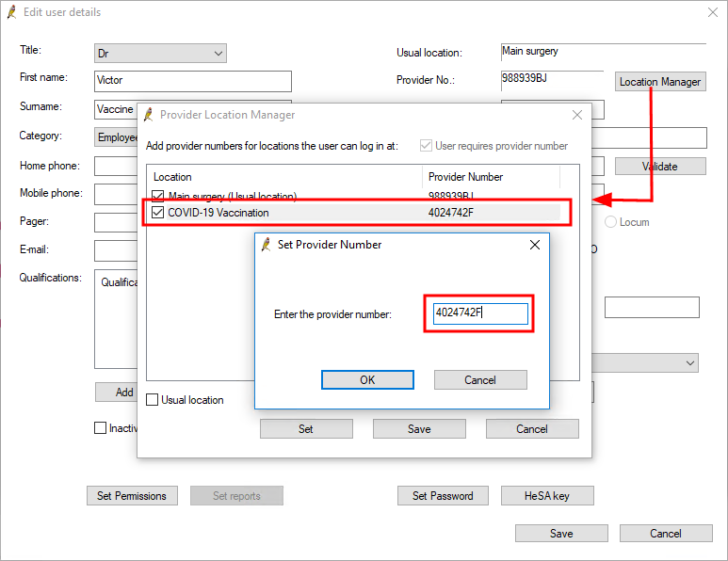Toggle the Main surgery location checkbox
Viewport: 728px width, 561px height.
(158, 196)
